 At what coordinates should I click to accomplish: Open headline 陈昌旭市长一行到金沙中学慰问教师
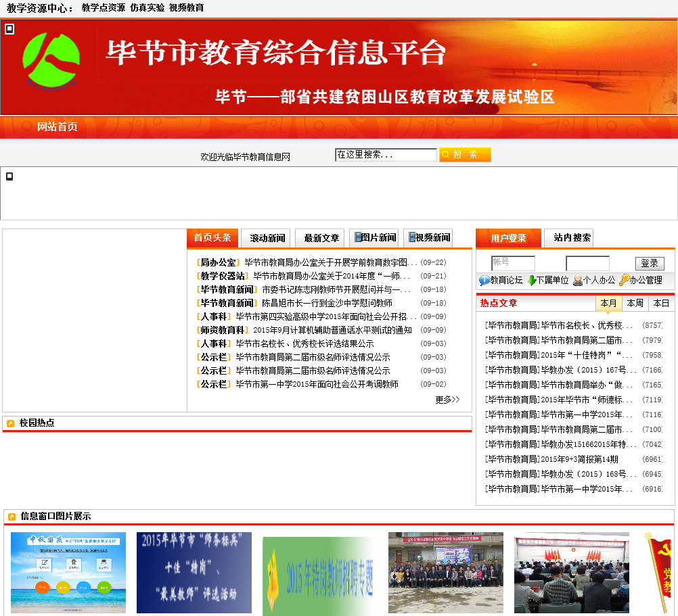[327, 303]
